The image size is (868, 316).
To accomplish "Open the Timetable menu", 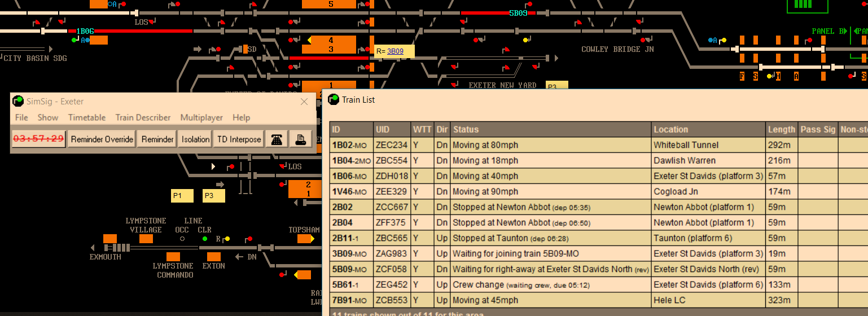I will 87,117.
